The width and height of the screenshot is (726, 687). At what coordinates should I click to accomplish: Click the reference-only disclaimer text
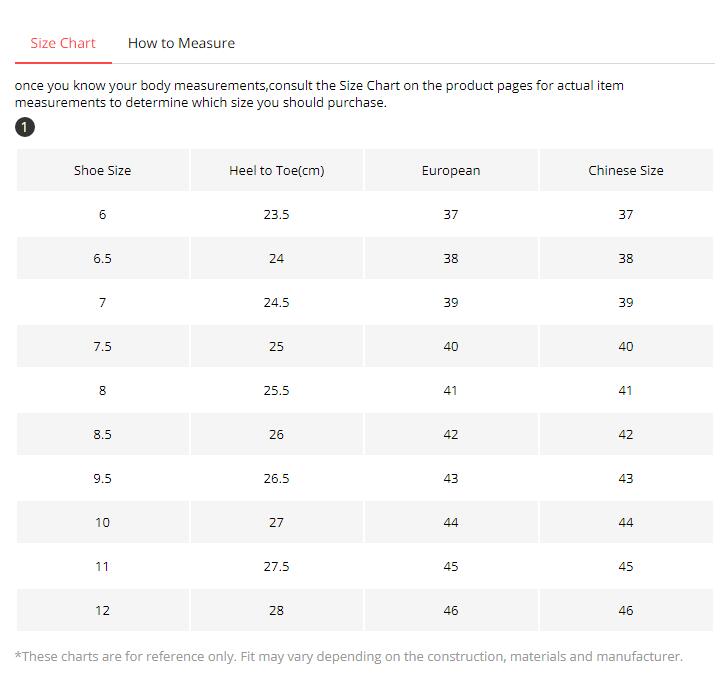(348, 656)
